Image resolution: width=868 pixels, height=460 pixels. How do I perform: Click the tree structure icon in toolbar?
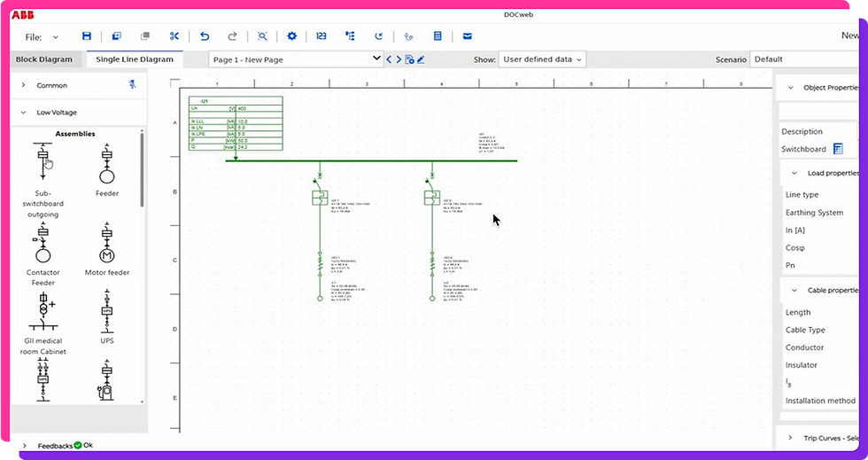click(350, 36)
